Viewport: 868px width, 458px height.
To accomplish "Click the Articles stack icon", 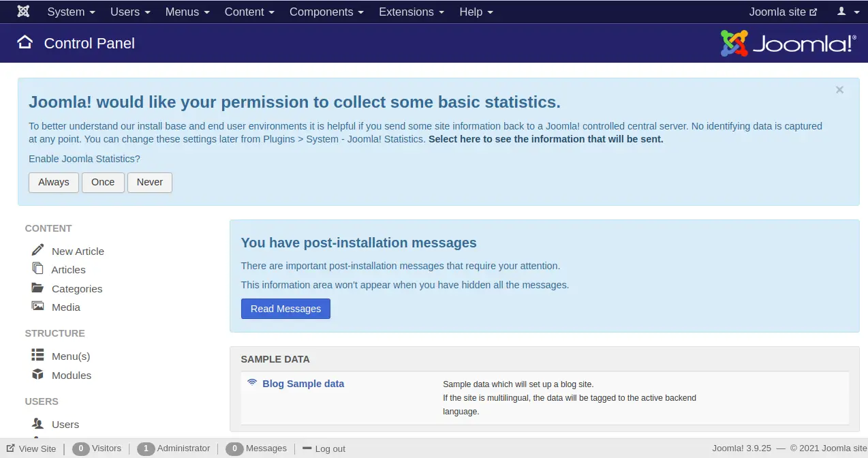I will tap(37, 269).
